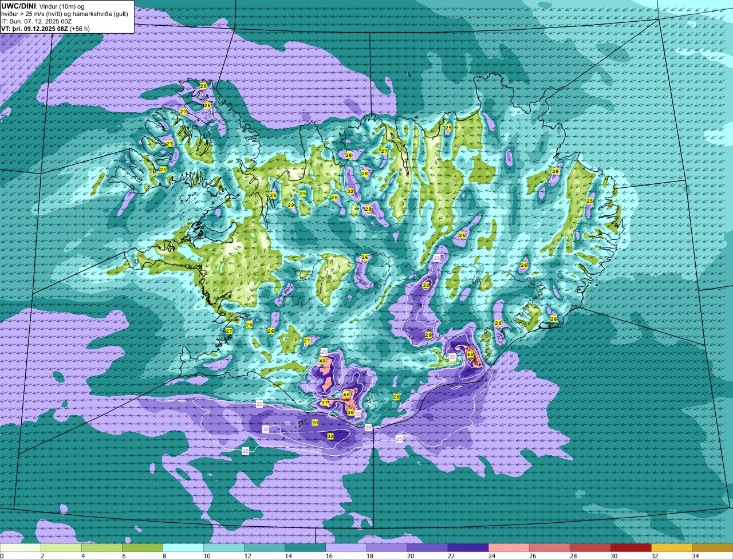The height and width of the screenshot is (560, 733).
Task: Click the 12–14 m/s teal legend swatch
Action: [264, 548]
